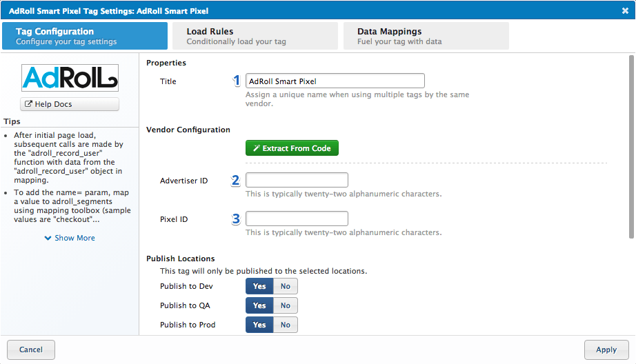Set Publish to Dev to No
The image size is (636, 364).
pyautogui.click(x=285, y=286)
